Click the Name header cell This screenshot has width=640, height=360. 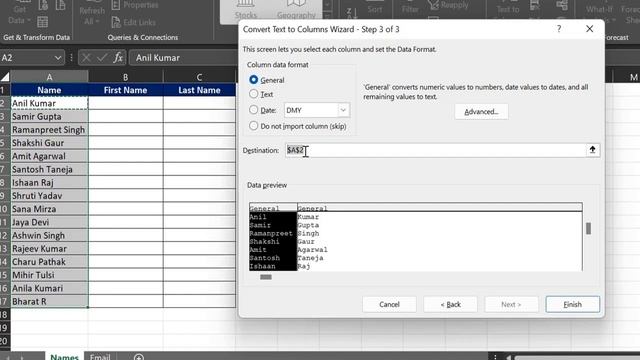(x=49, y=90)
